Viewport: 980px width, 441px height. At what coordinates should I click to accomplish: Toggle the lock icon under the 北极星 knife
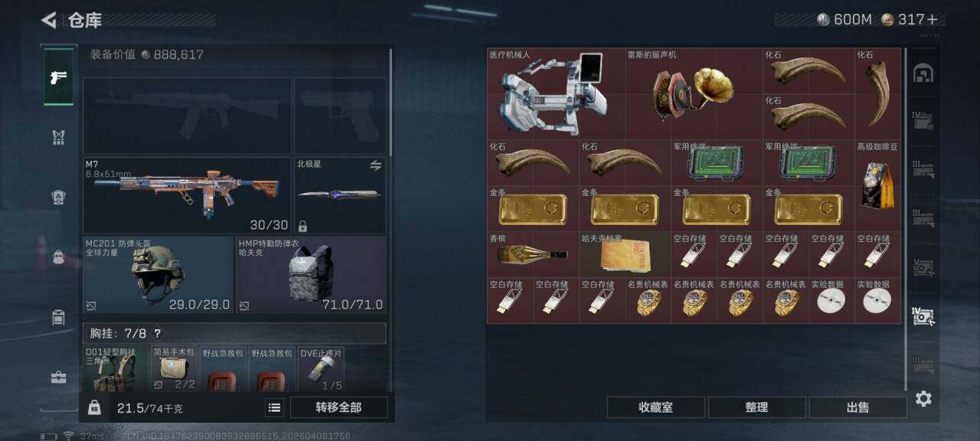(x=303, y=226)
